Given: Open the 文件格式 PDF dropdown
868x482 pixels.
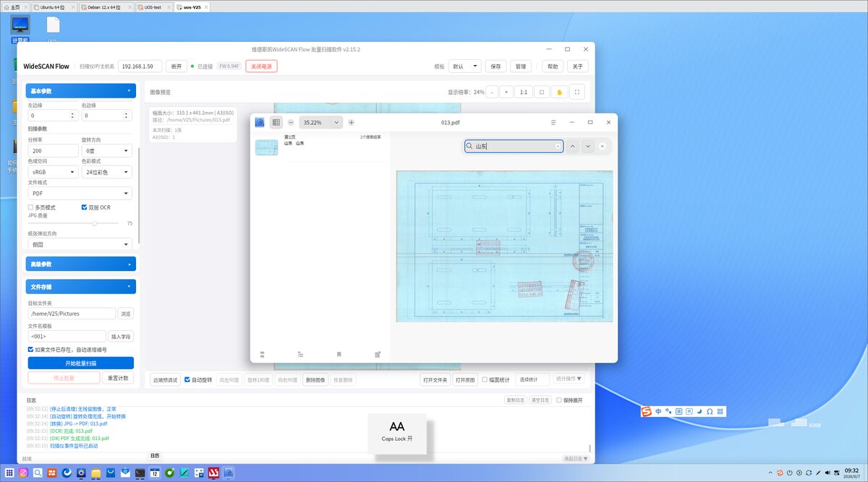Looking at the screenshot, I should click(x=80, y=194).
